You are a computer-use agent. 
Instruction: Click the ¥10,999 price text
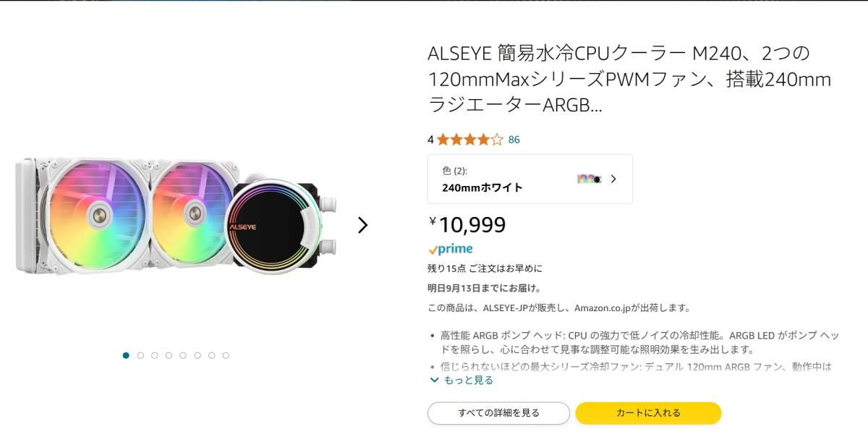click(x=469, y=225)
